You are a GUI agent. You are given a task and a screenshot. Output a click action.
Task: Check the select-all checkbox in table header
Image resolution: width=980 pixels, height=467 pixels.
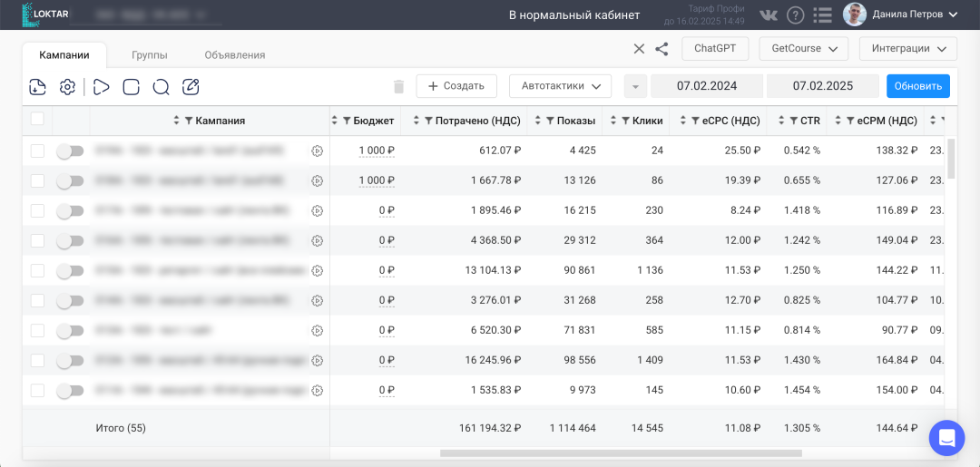[x=37, y=119]
